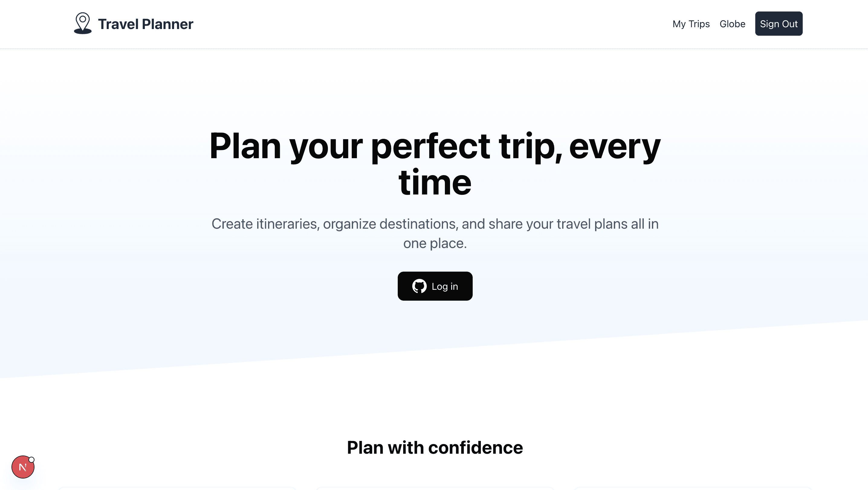Viewport: 868px width, 490px height.
Task: Click the GitHub octocat icon on the login button
Action: (x=419, y=286)
